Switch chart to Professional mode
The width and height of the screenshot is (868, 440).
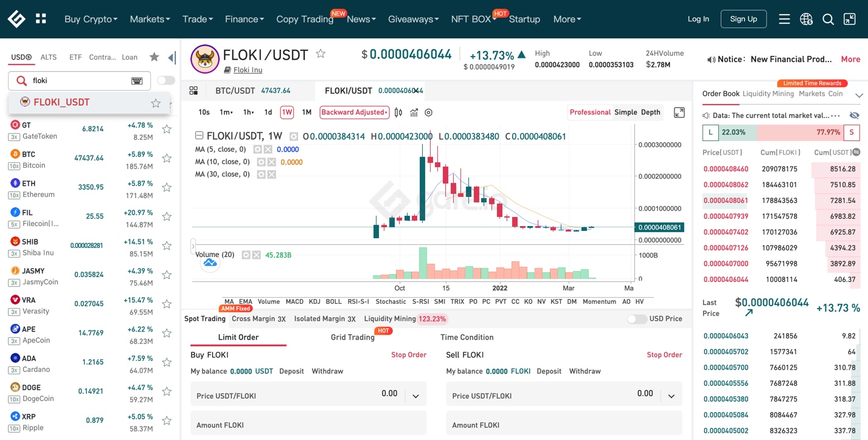[590, 112]
